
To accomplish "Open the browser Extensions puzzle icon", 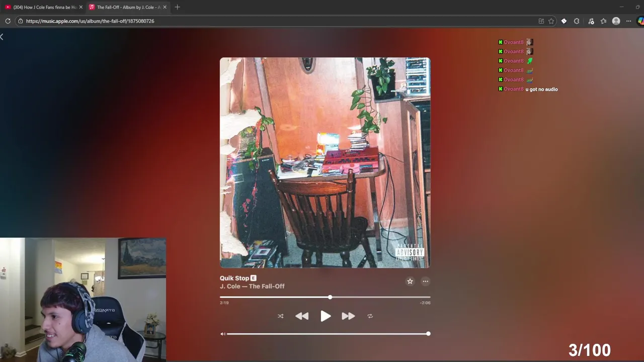I will click(x=577, y=21).
